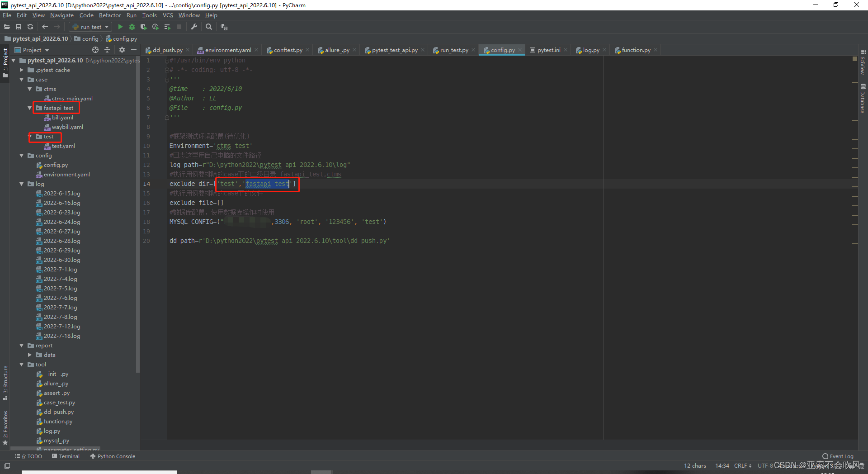The height and width of the screenshot is (474, 868).
Task: Collapse the ctms folder arrow
Action: coord(29,89)
